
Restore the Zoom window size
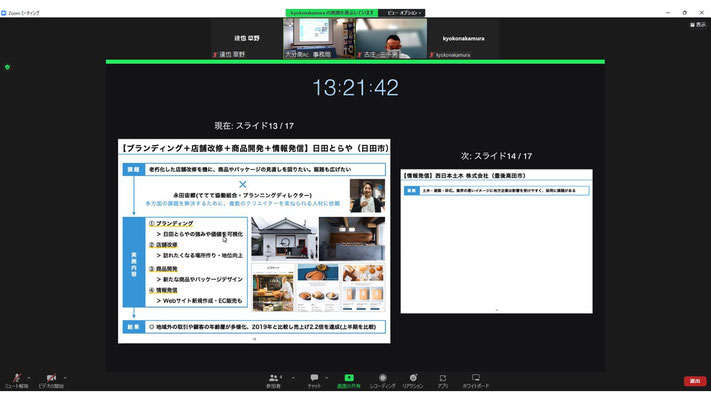684,13
